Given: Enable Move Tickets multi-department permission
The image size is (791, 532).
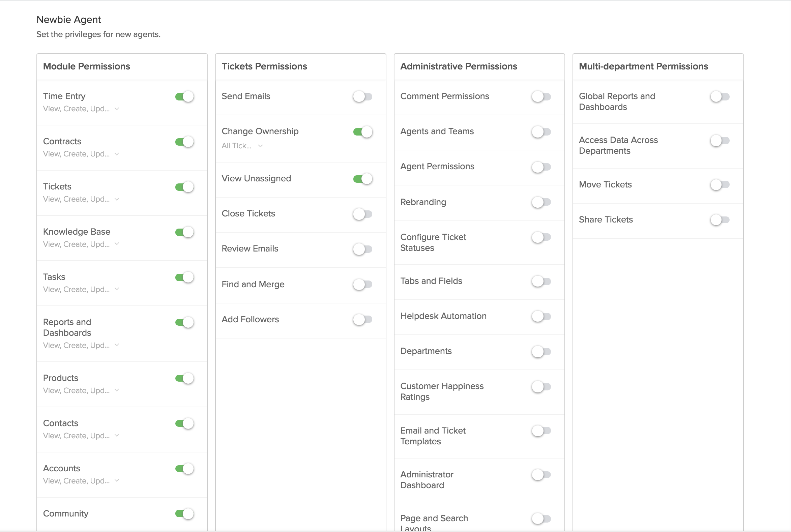Looking at the screenshot, I should click(721, 184).
